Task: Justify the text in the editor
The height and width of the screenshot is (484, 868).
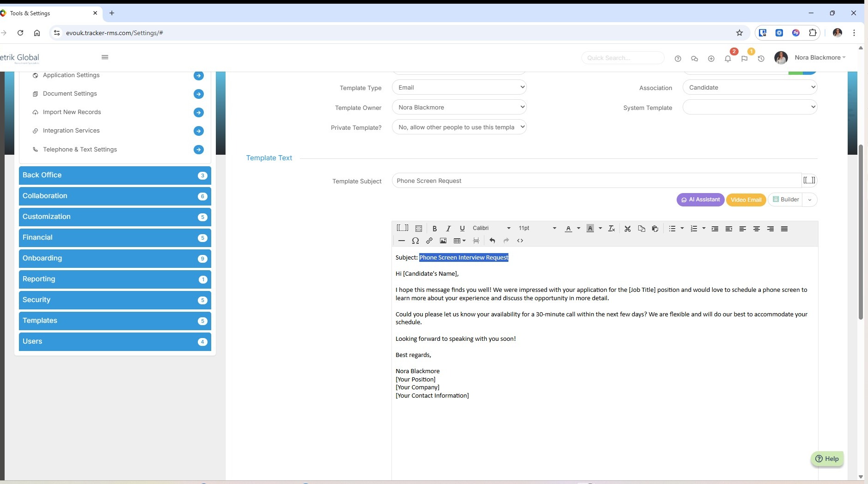Action: tap(784, 229)
